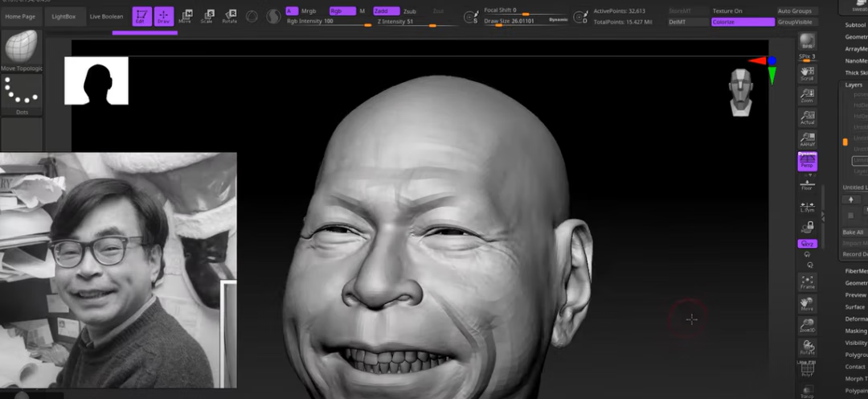Select the Zoom view tool
The height and width of the screenshot is (399, 868).
(x=807, y=95)
